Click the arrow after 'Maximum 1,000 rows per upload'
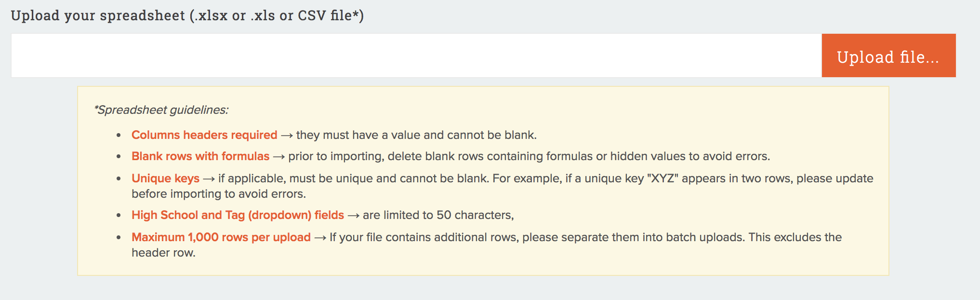This screenshot has height=300, width=980. pyautogui.click(x=320, y=238)
